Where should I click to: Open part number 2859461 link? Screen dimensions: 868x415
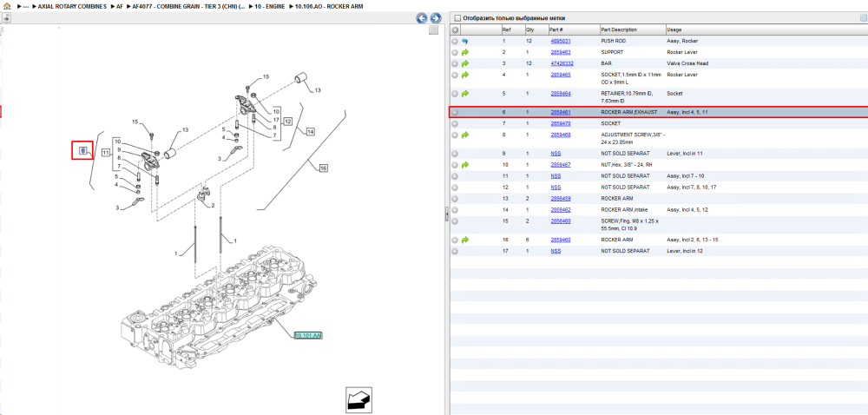click(560, 112)
